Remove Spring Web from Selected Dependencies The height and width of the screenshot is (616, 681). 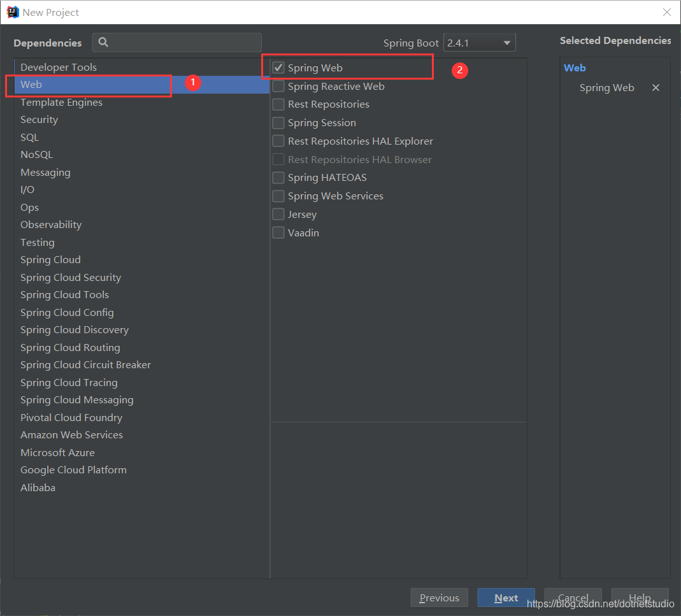point(656,88)
